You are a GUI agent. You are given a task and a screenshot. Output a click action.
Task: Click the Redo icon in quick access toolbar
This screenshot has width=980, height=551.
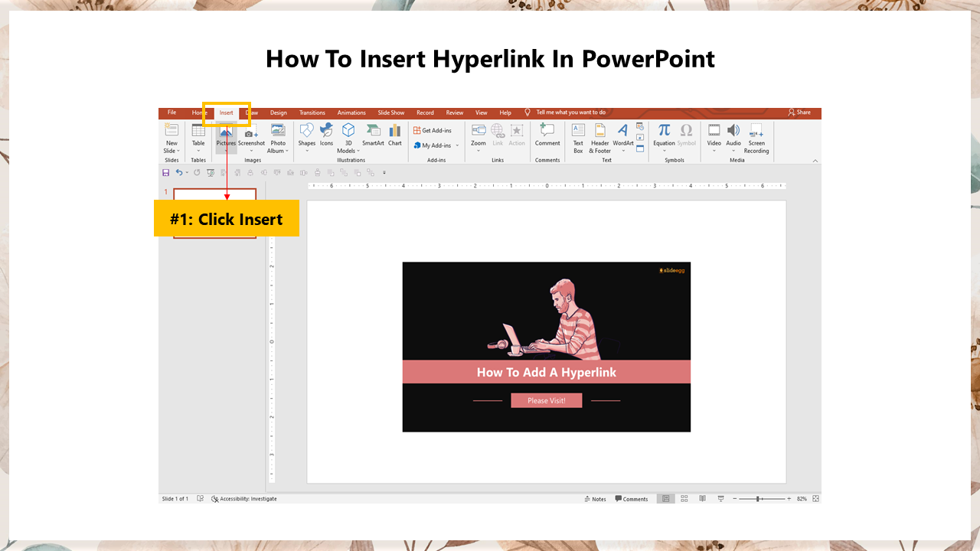(197, 173)
